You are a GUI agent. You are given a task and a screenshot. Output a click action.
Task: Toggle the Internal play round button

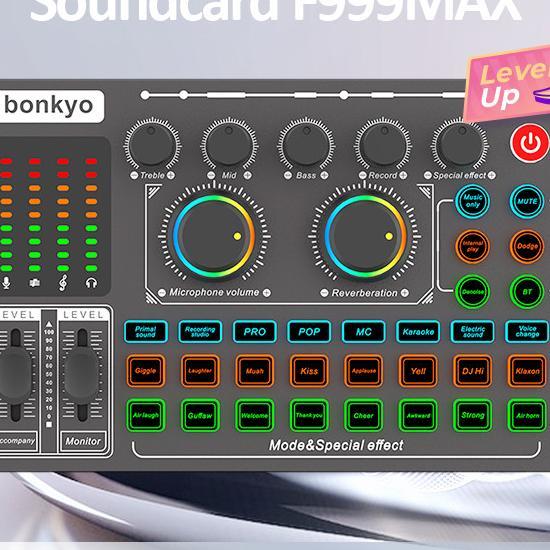(472, 247)
